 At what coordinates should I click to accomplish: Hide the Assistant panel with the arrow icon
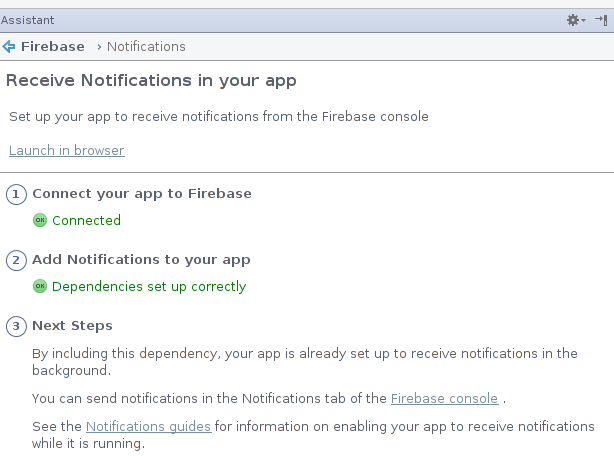601,20
